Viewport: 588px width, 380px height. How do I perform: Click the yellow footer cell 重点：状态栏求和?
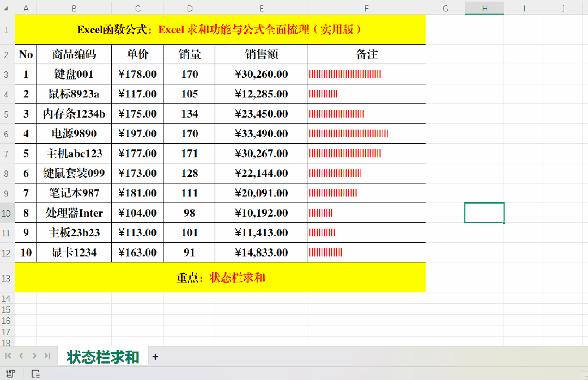221,278
